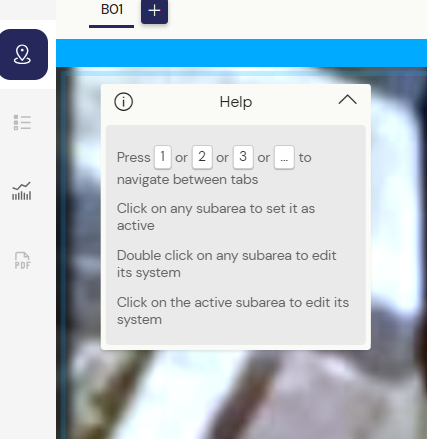Click the keyboard key 2 hint
The image size is (427, 439).
[x=202, y=157]
